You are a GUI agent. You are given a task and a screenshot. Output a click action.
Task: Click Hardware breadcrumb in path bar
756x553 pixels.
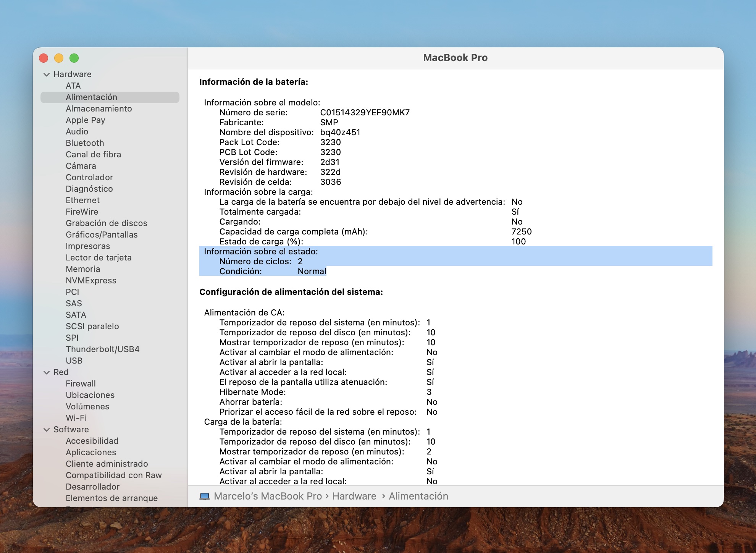[x=354, y=496]
